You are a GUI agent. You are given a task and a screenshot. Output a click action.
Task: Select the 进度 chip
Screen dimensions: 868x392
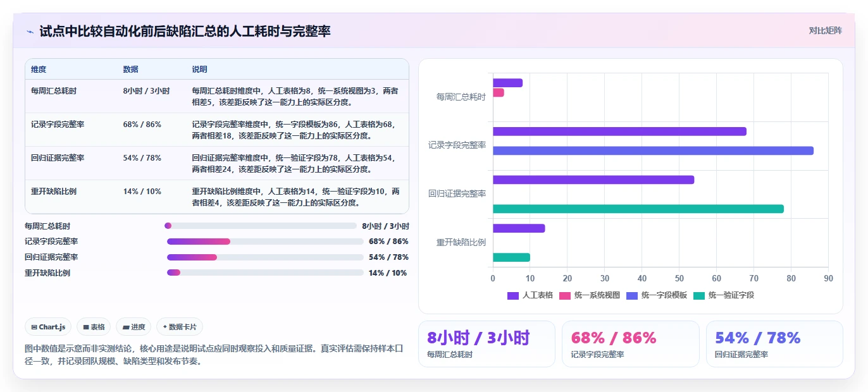click(133, 327)
